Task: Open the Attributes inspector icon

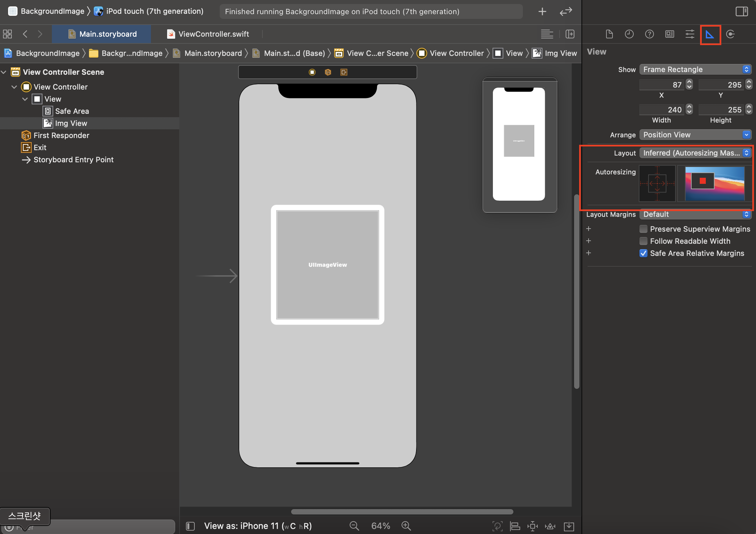Action: pyautogui.click(x=690, y=34)
